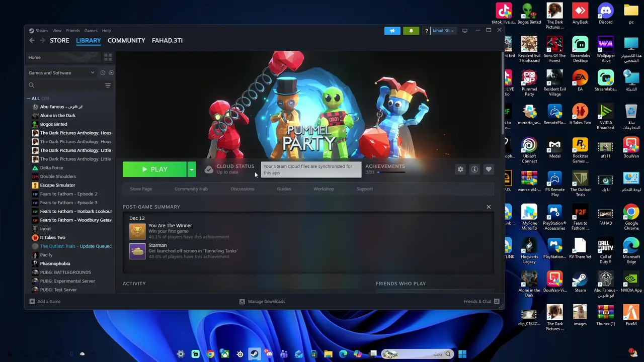
Task: Open the Discord desktop shortcut
Action: [605, 14]
